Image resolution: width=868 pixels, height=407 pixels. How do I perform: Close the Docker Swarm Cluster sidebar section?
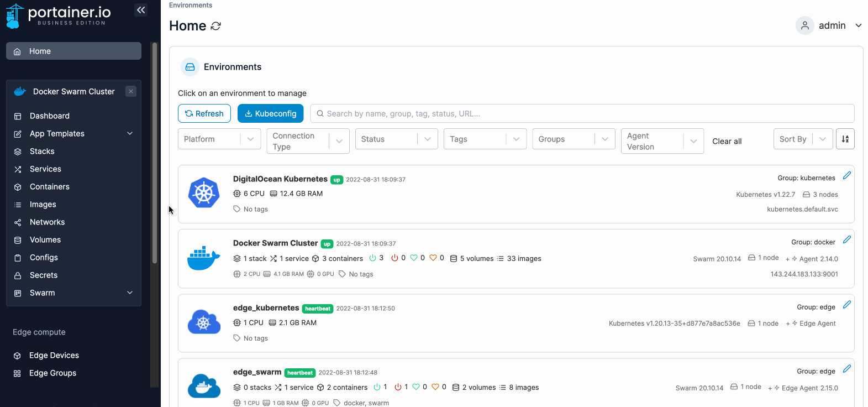click(131, 91)
